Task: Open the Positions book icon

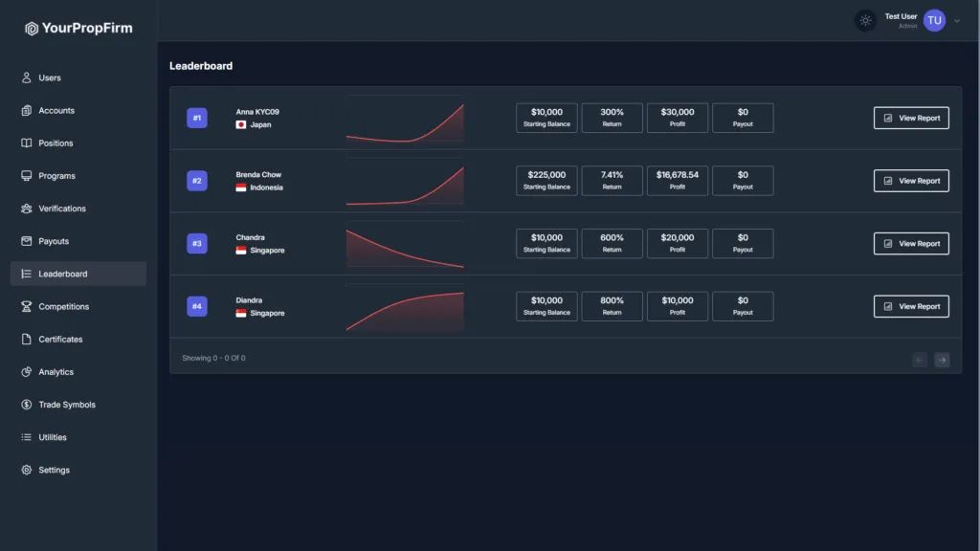Action: tap(26, 143)
